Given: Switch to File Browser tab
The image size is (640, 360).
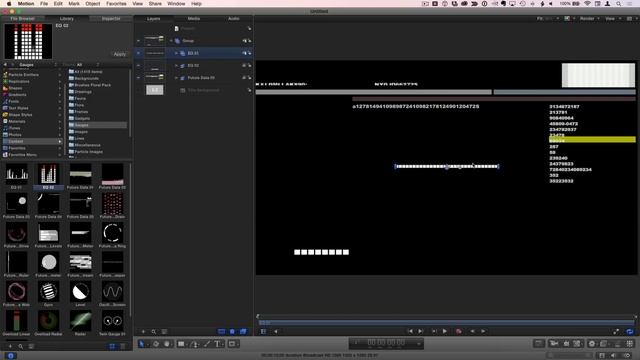Looking at the screenshot, I should coord(22,18).
